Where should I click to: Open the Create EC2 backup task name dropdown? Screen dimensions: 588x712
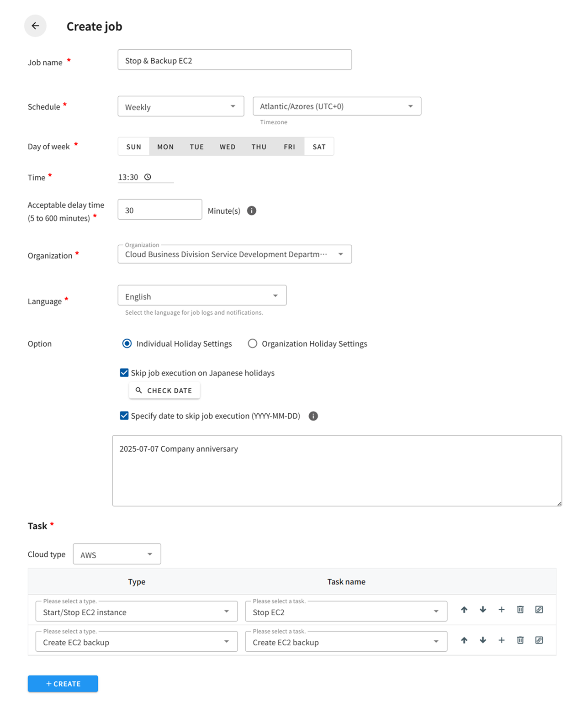pyautogui.click(x=346, y=642)
